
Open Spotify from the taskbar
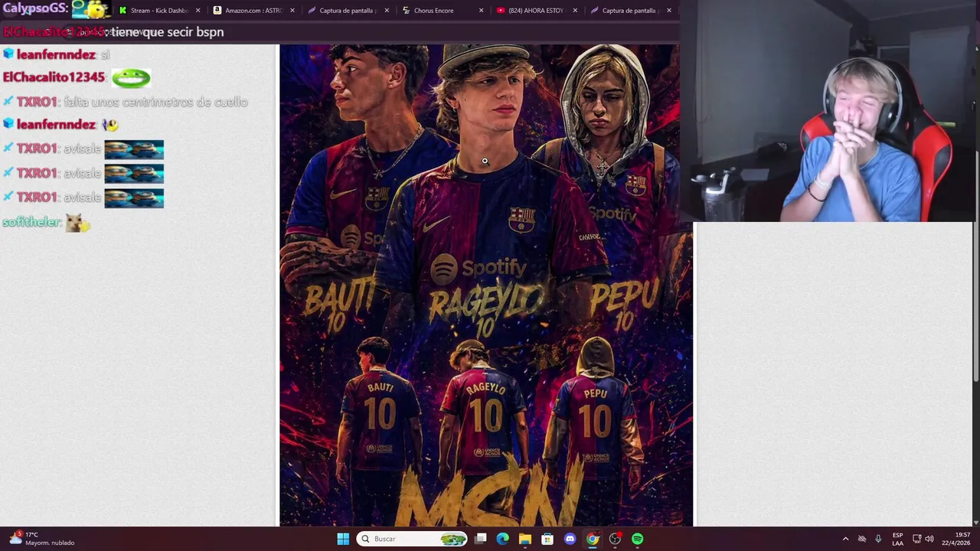637,539
